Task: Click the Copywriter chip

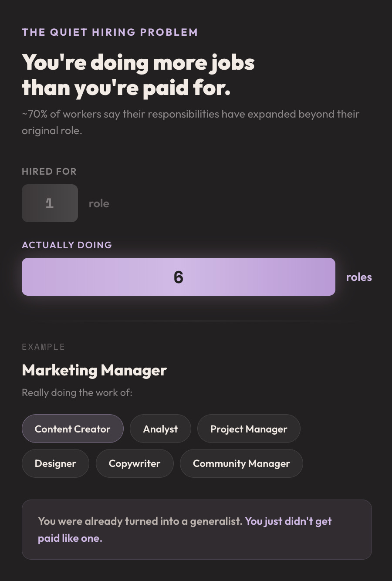Action: [x=135, y=463]
